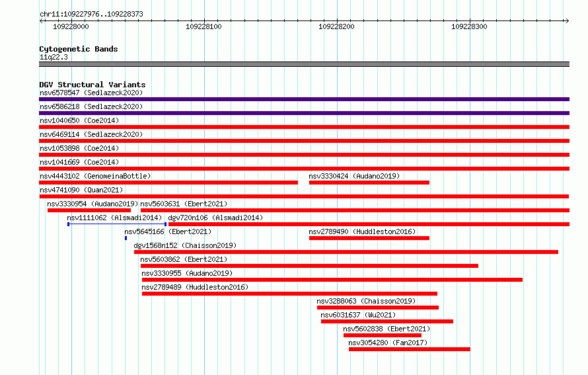Click the red bar under nsv3288063
Image resolution: width=588 pixels, height=375 pixels.
click(x=378, y=308)
